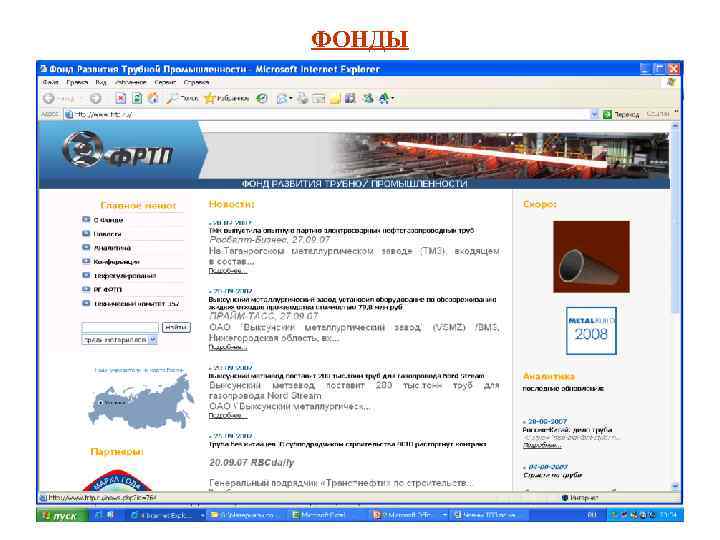Click the Metal-Expo 2008 banner
The height and width of the screenshot is (540, 720).
point(591,331)
